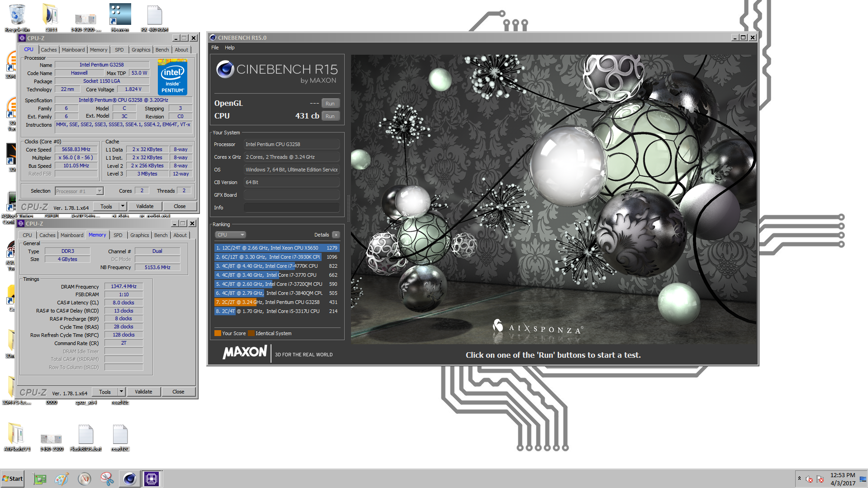Switch to Caches tab in top CPU-Z
This screenshot has width=868, height=488.
(x=49, y=50)
